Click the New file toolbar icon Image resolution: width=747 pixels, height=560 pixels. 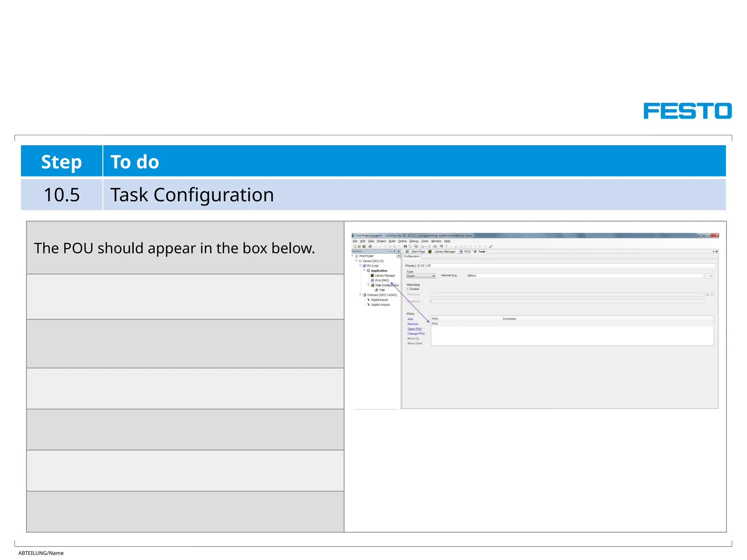click(355, 246)
